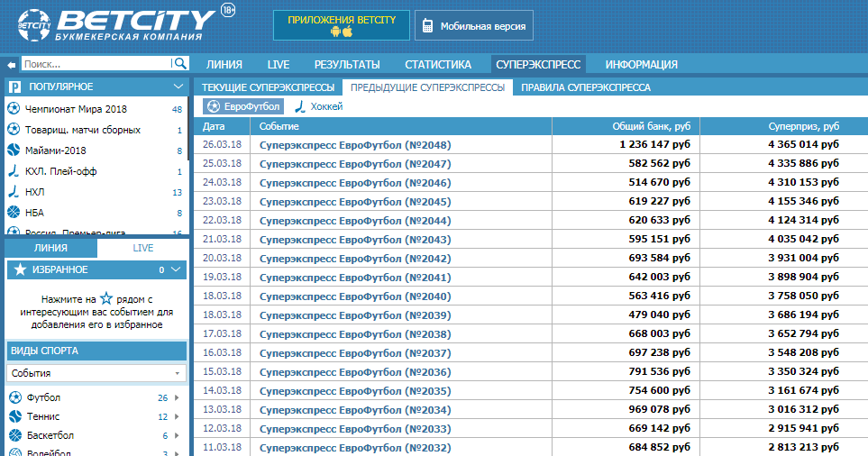Screen dimensions: 868x456
Task: Click the tennis icon beside Теннис
Action: tap(15, 416)
